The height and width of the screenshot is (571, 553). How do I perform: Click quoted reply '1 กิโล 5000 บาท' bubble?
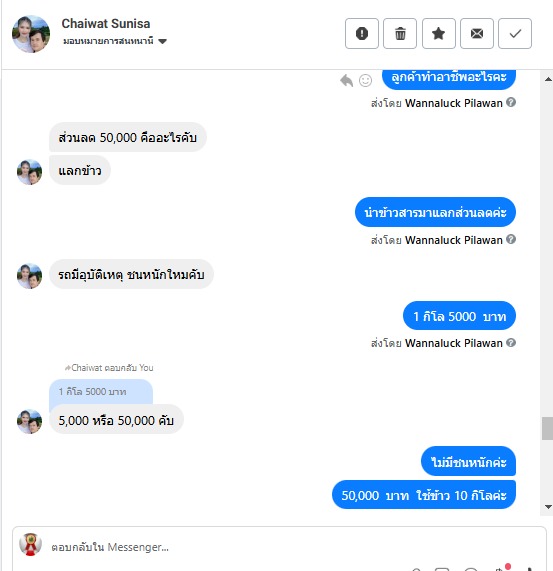point(101,392)
